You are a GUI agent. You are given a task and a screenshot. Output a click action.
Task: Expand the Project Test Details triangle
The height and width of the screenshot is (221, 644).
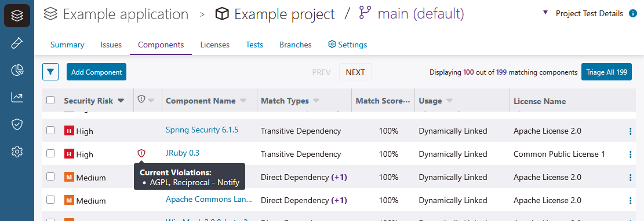point(545,13)
